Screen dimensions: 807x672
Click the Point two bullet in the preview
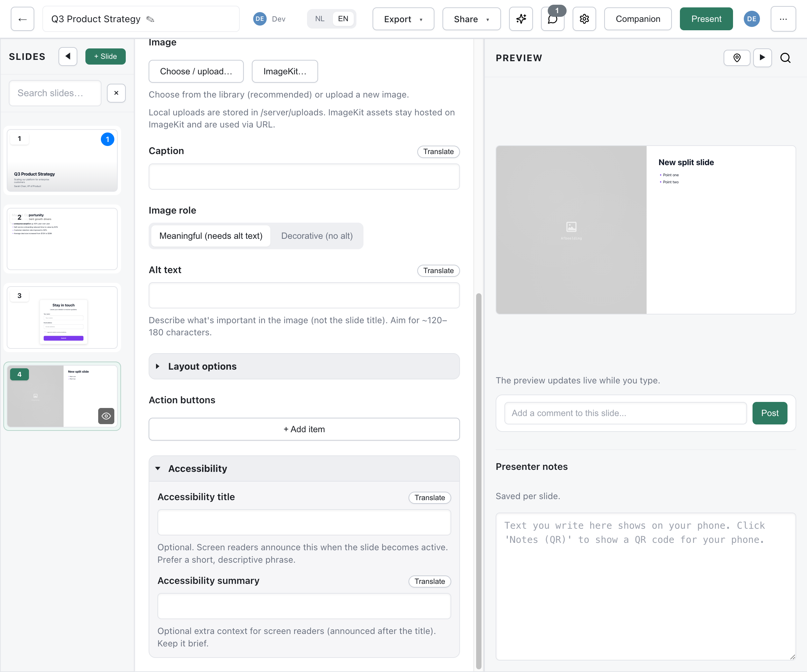coord(670,182)
